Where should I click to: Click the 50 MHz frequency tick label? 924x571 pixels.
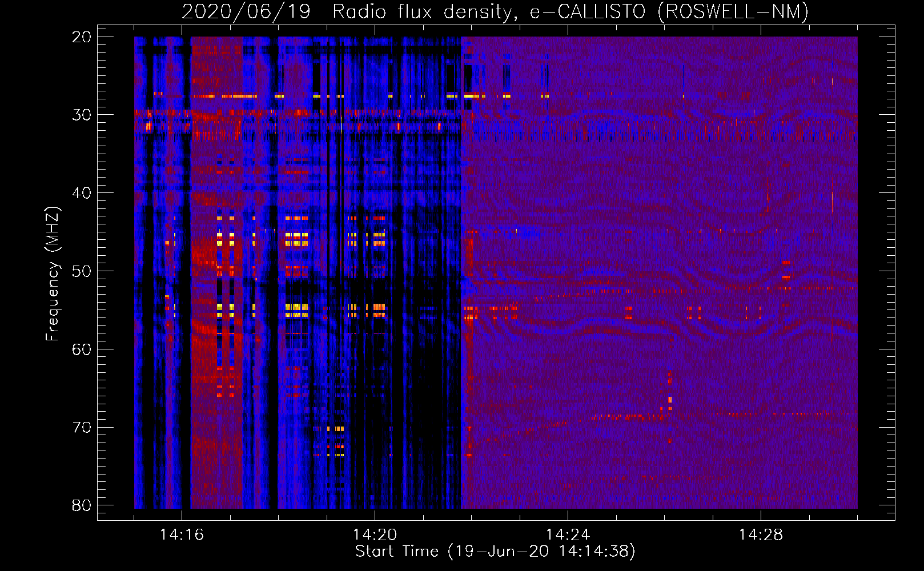(82, 271)
